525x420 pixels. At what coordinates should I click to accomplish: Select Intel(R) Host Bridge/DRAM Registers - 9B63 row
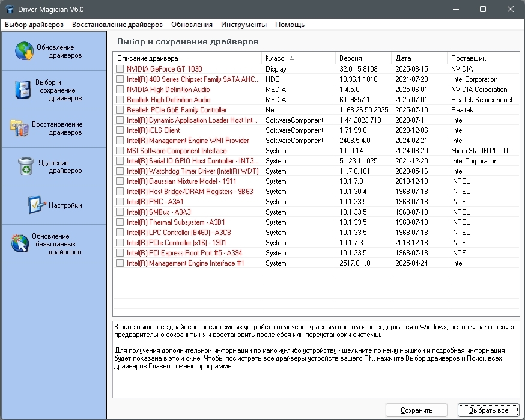tap(316, 192)
